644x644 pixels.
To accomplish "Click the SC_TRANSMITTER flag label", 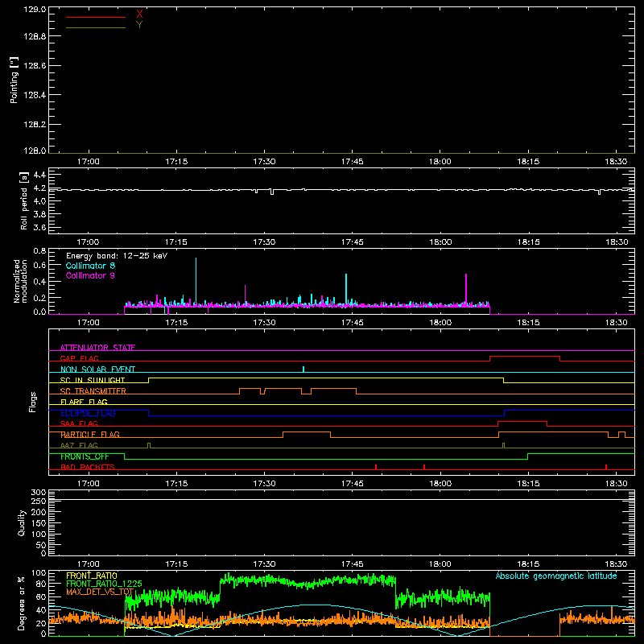I will [93, 391].
